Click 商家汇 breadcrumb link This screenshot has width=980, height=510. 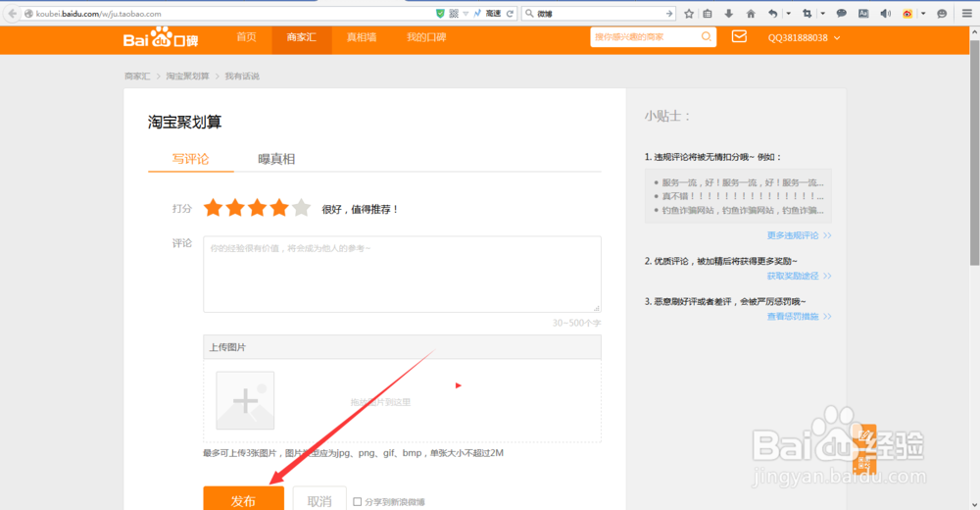(x=137, y=76)
